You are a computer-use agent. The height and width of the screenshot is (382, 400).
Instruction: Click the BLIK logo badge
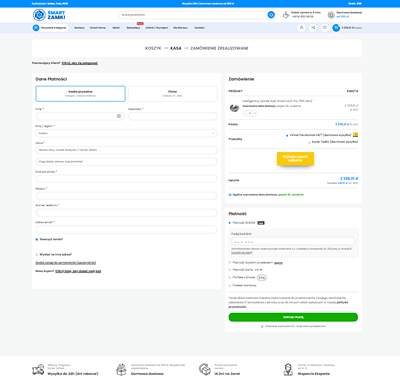[261, 223]
